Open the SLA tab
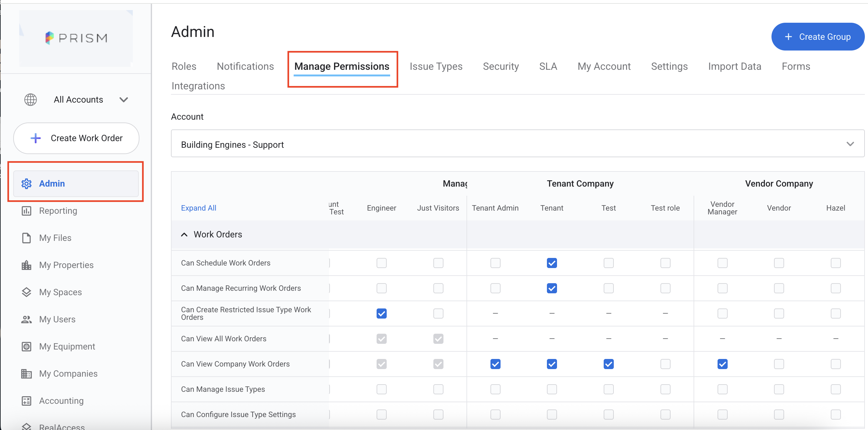 (548, 66)
